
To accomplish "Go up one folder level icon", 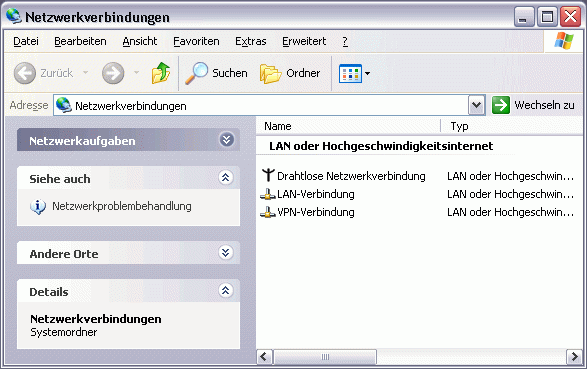I will tap(161, 73).
